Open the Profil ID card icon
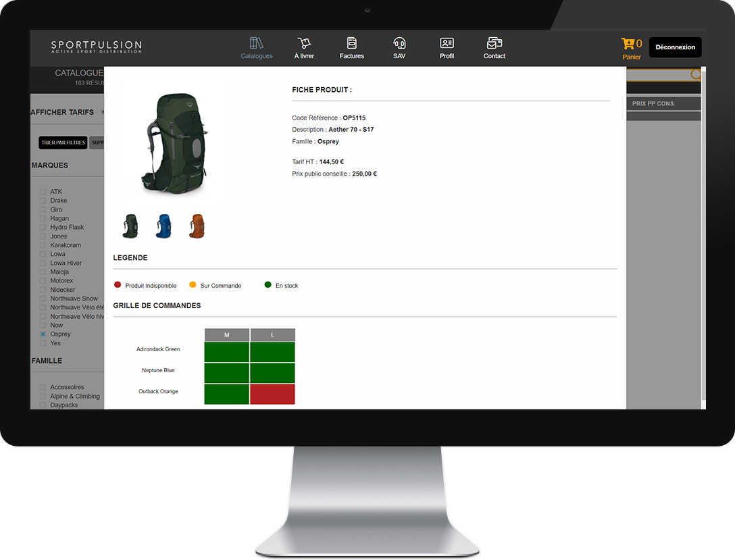735x560 pixels. pos(447,43)
